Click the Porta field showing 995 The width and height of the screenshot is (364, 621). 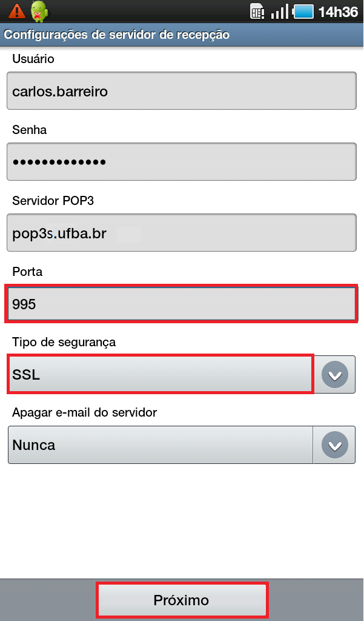pyautogui.click(x=181, y=304)
